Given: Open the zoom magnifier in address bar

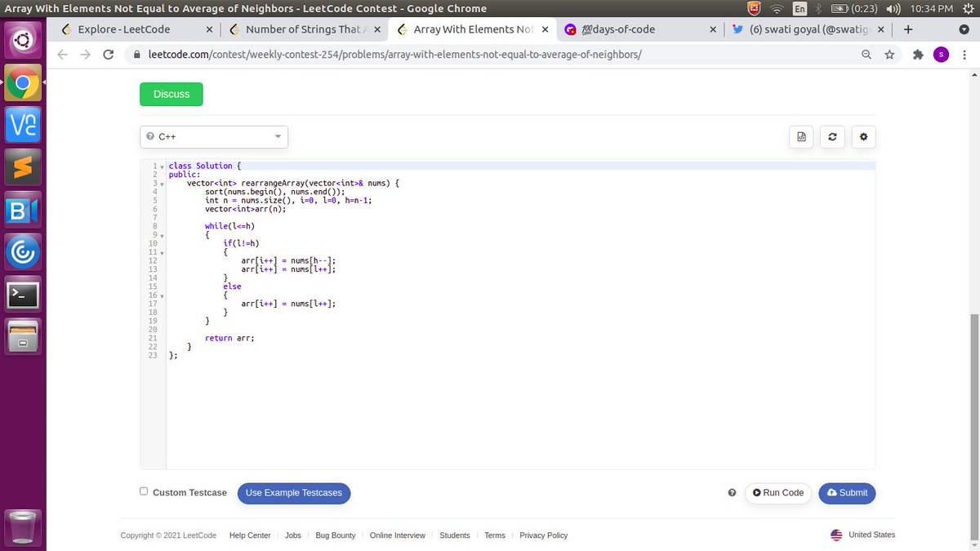Looking at the screenshot, I should pyautogui.click(x=866, y=55).
